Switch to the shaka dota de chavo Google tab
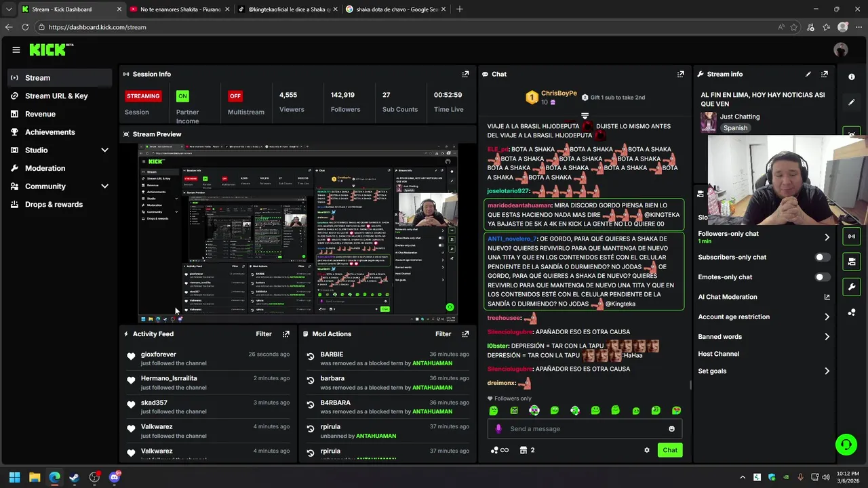 (395, 9)
